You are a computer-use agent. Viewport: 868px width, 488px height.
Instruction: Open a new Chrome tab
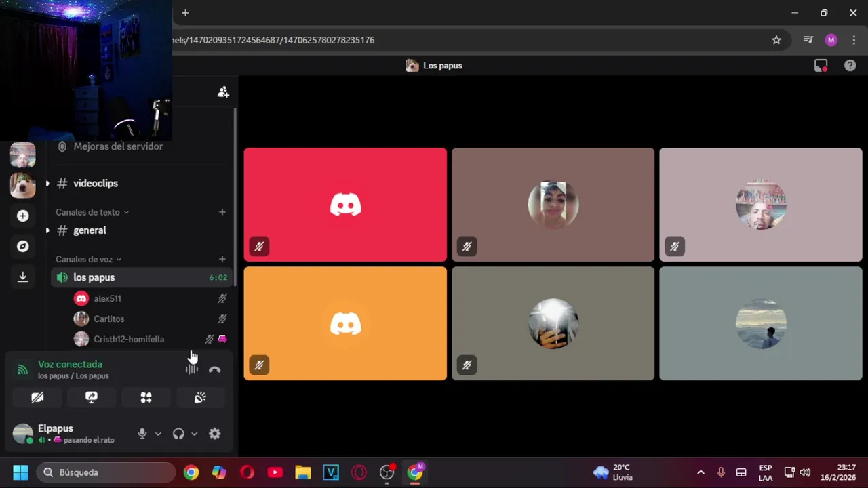[185, 13]
